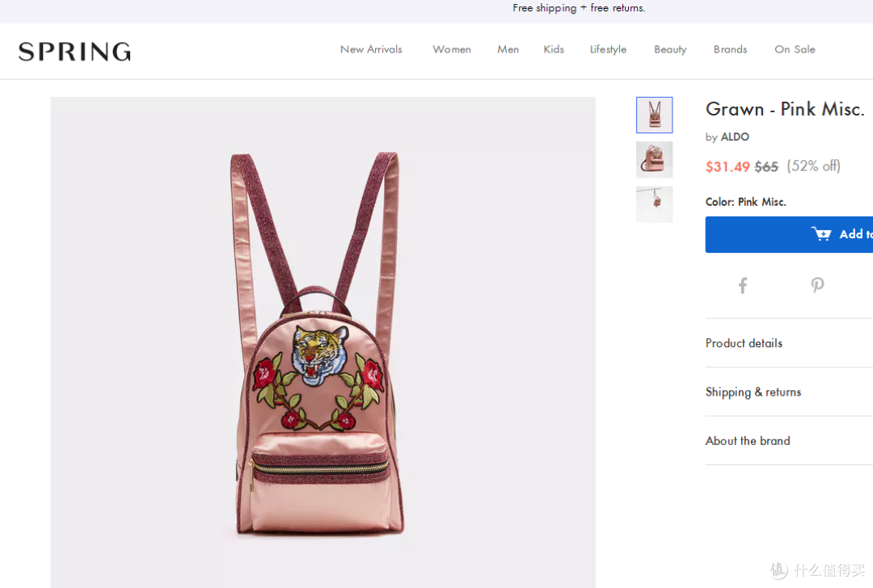This screenshot has width=873, height=588.
Task: Visit the ALDO brand link
Action: 735,136
